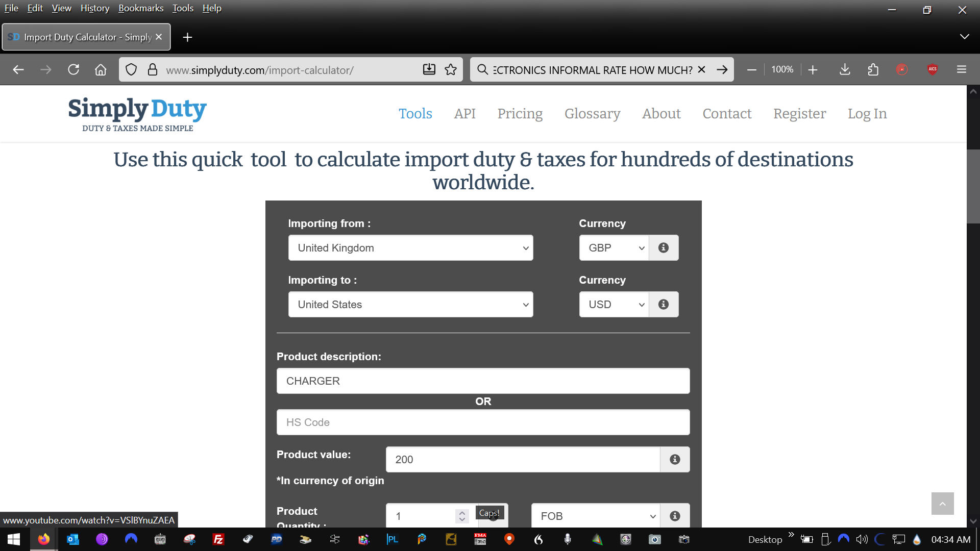This screenshot has width=980, height=551.
Task: Click the Product value info icon
Action: pos(674,460)
